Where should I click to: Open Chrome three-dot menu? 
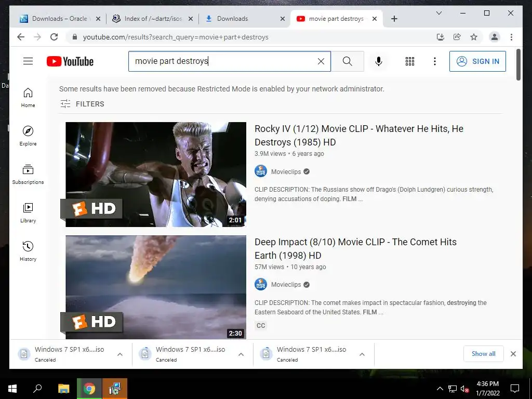point(511,37)
